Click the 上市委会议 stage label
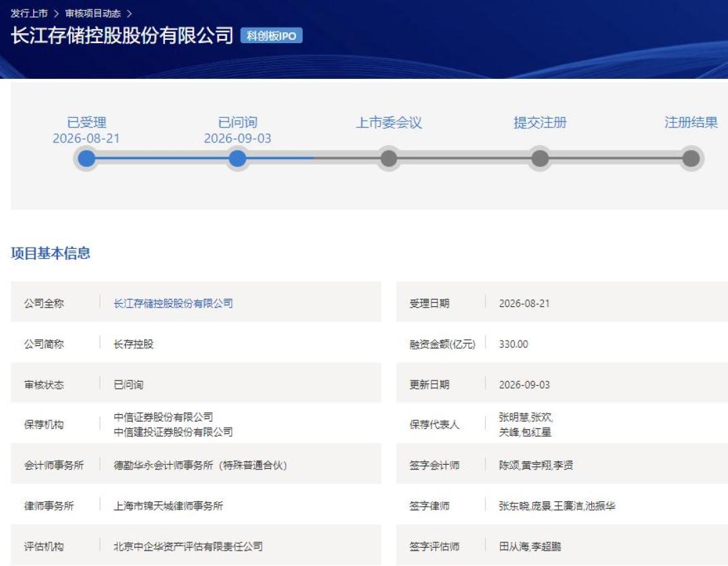The width and height of the screenshot is (728, 566). [x=389, y=122]
